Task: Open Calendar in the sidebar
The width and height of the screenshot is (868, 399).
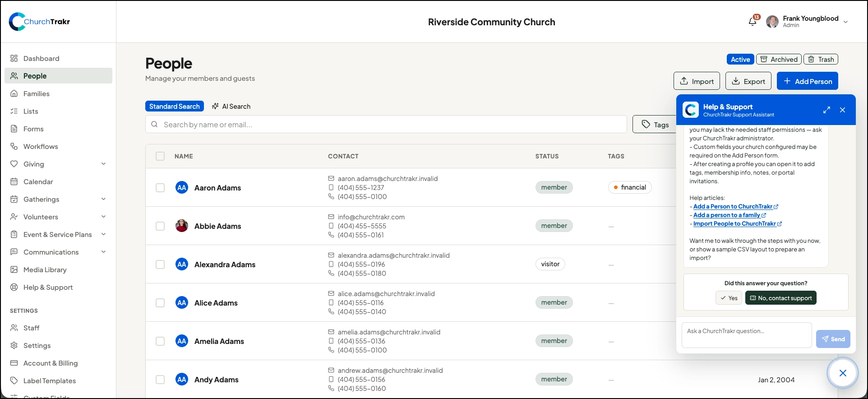Action: pos(58,181)
